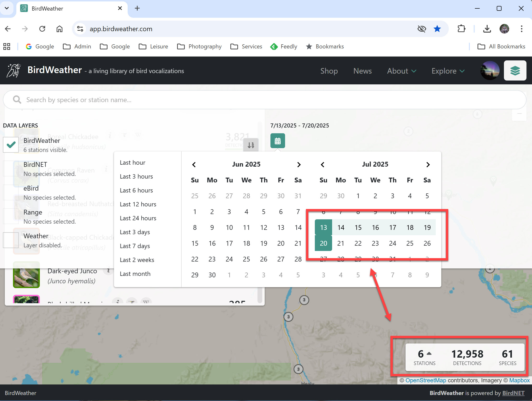Select July 22 in the calendar
Viewport: 532px width, 401px height.
pyautogui.click(x=358, y=243)
